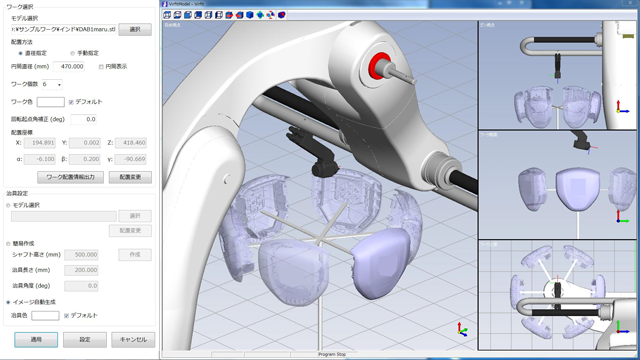This screenshot has width=640, height=360.
Task: Select the solid blue cube icon
Action: tap(250, 15)
